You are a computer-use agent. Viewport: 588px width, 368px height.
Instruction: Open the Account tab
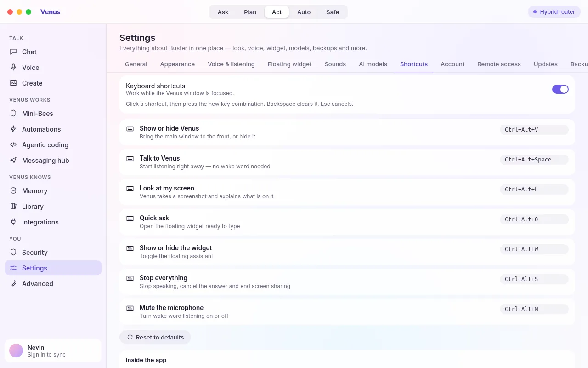(x=452, y=64)
